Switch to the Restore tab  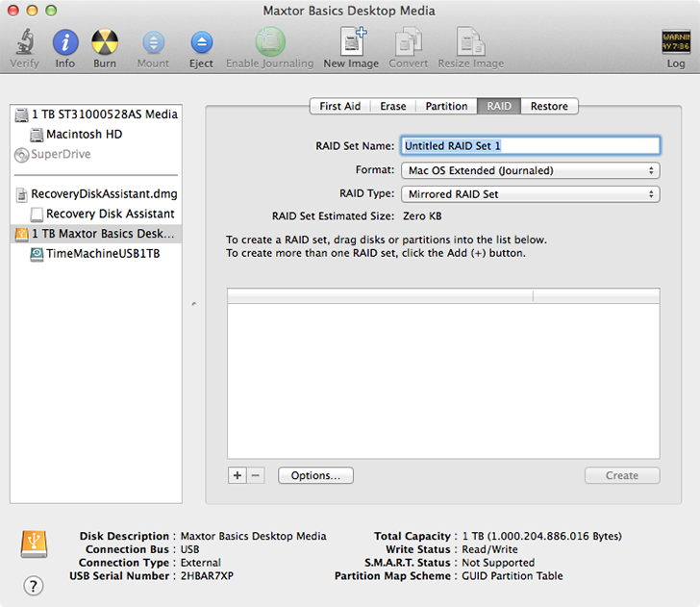coord(549,107)
